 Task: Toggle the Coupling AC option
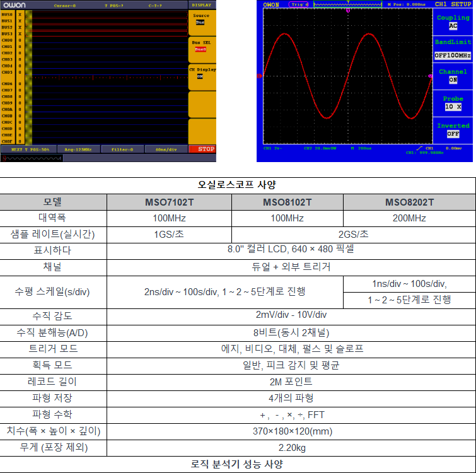(453, 22)
